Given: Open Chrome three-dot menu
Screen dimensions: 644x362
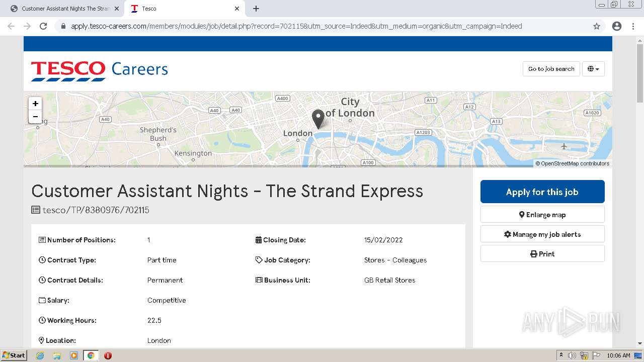Looking at the screenshot, I should [633, 26].
